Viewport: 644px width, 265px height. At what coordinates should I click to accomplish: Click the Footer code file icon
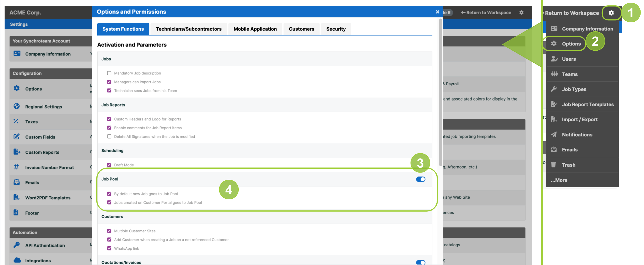point(16,212)
